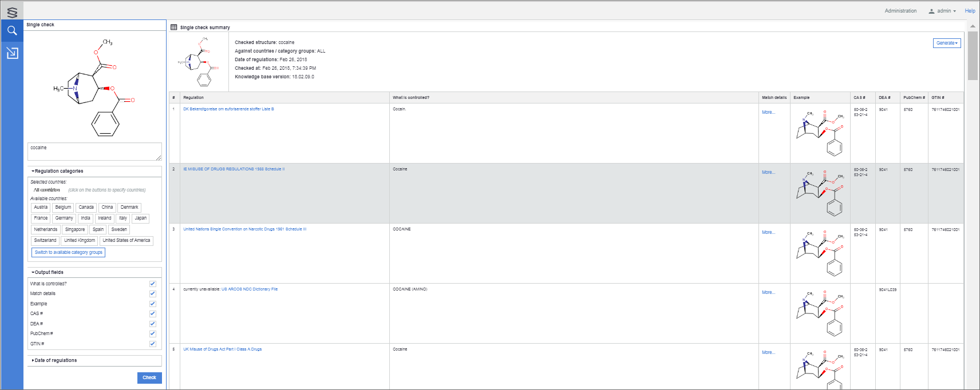Image resolution: width=980 pixels, height=390 pixels.
Task: Toggle the CAS # output field checkbox
Action: pyautogui.click(x=152, y=313)
